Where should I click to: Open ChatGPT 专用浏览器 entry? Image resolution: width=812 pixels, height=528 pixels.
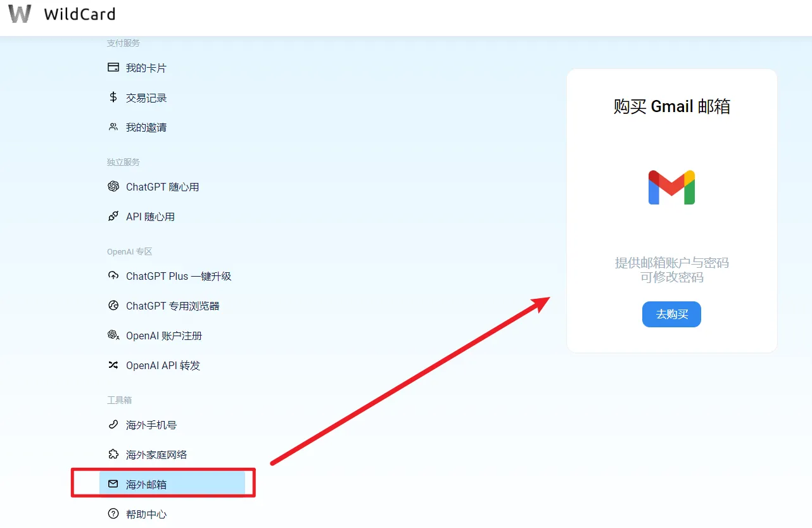172,306
